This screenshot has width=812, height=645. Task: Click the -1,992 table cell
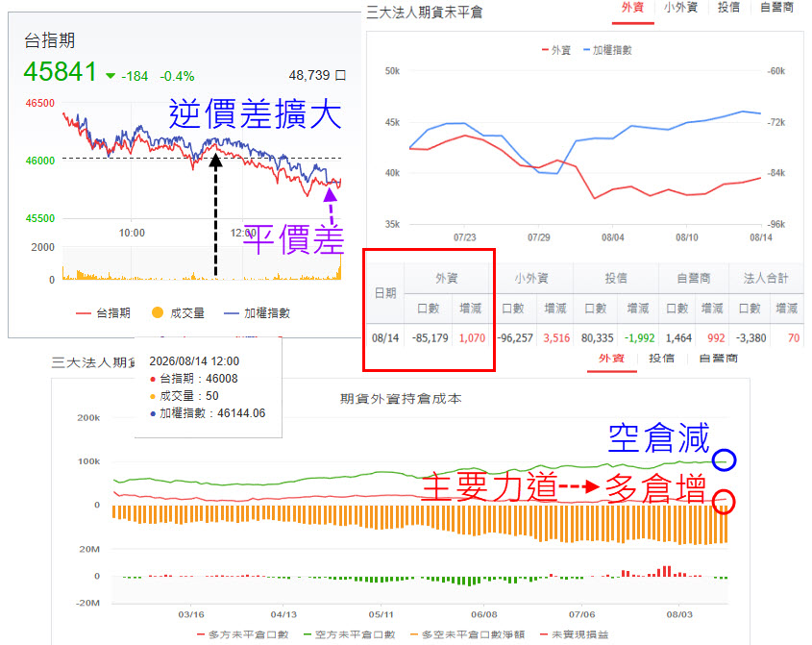[x=640, y=338]
